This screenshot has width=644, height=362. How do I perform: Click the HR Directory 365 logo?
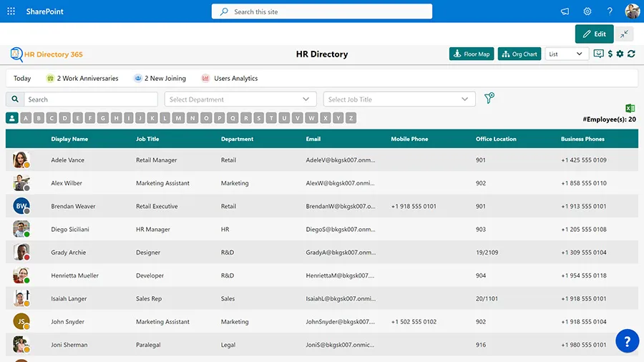[47, 54]
